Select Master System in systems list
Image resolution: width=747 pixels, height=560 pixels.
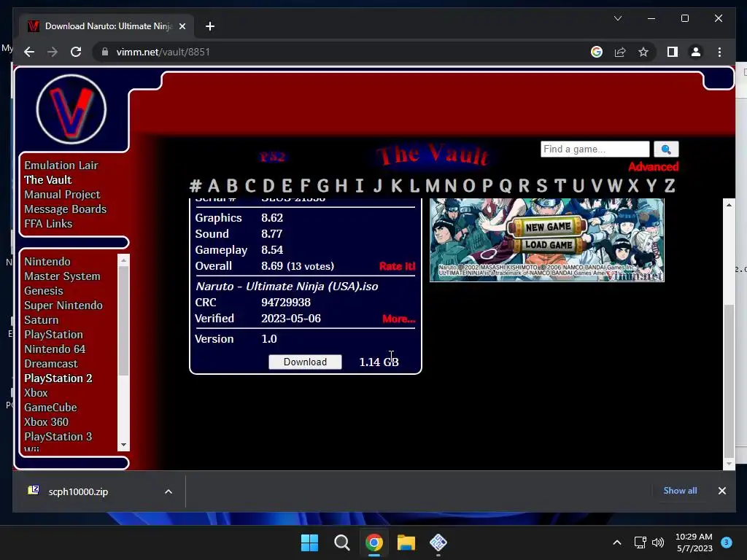coord(62,276)
